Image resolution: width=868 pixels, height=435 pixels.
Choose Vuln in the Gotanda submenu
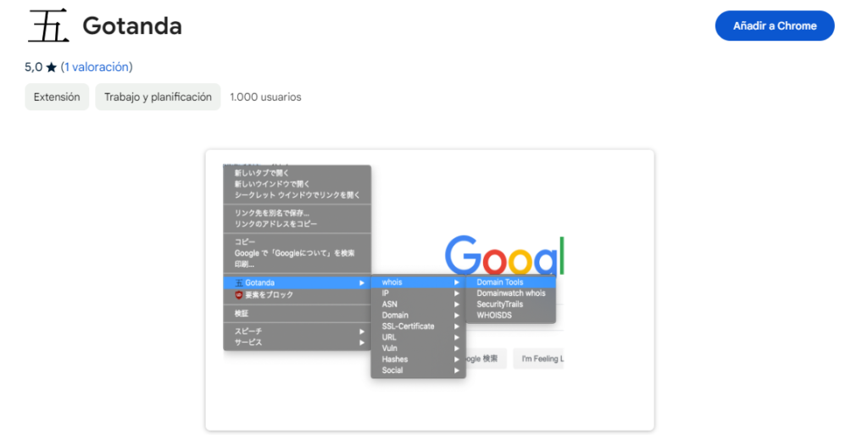click(419, 349)
